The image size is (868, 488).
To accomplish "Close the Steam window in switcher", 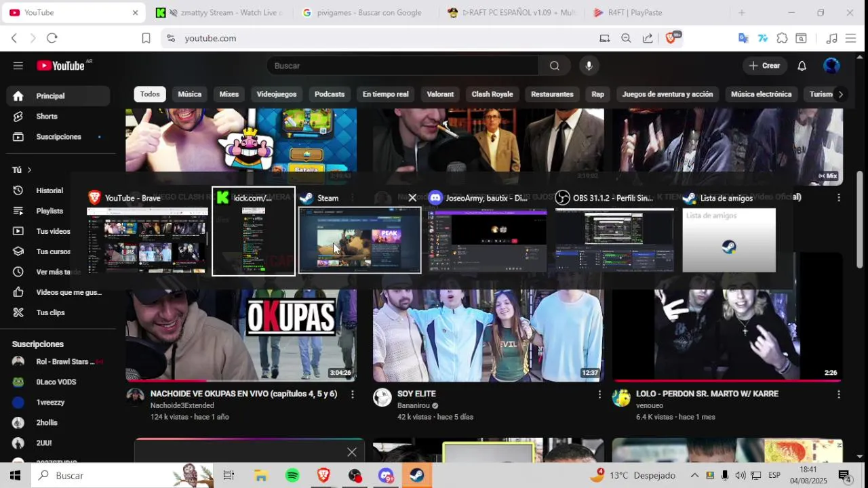I will [x=412, y=198].
